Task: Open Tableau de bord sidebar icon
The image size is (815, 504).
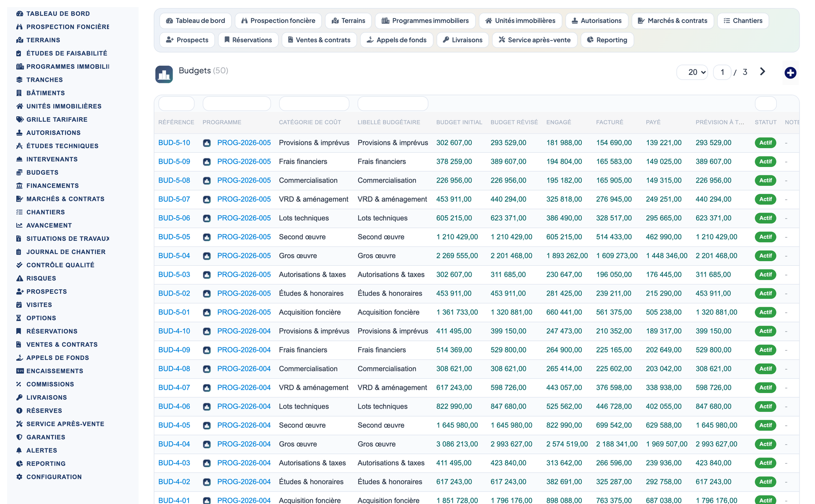Action: click(19, 13)
